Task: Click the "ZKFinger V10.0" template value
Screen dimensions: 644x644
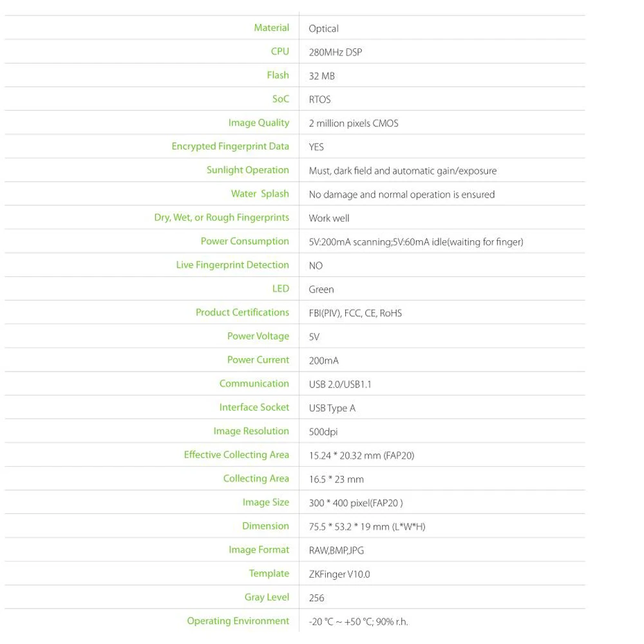Action: (x=339, y=574)
